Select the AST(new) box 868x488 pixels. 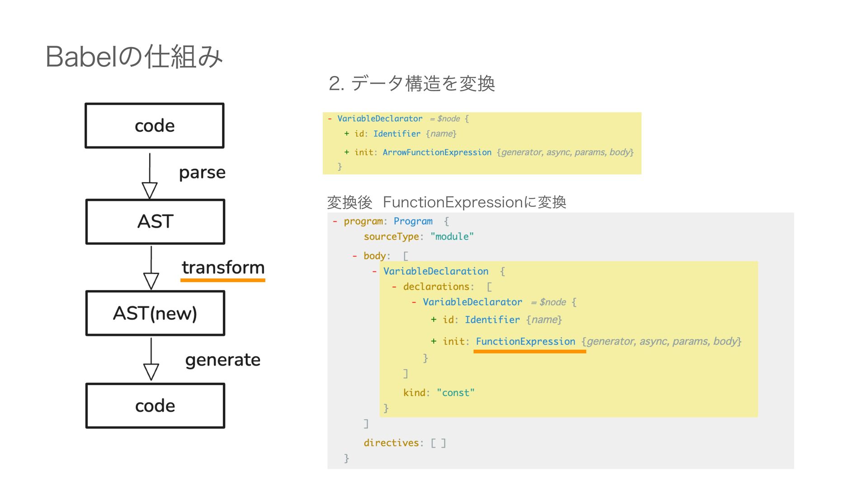point(155,313)
